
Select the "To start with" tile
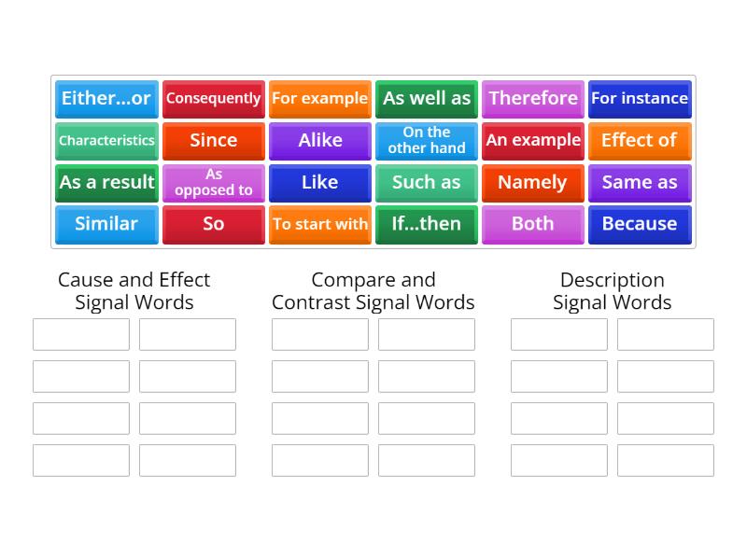319,225
